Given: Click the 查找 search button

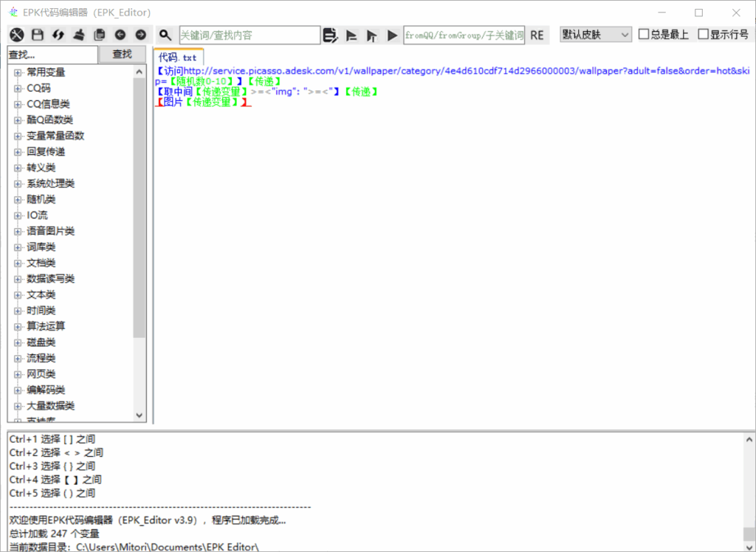Looking at the screenshot, I should tap(122, 54).
